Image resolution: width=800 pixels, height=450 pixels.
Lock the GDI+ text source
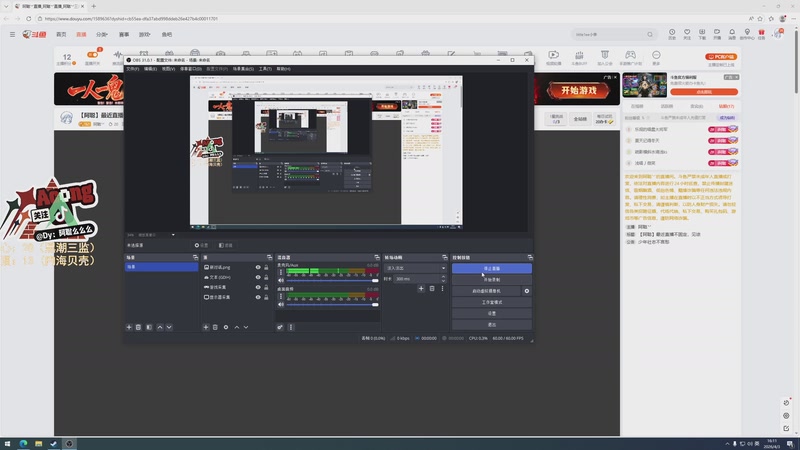tap(266, 277)
